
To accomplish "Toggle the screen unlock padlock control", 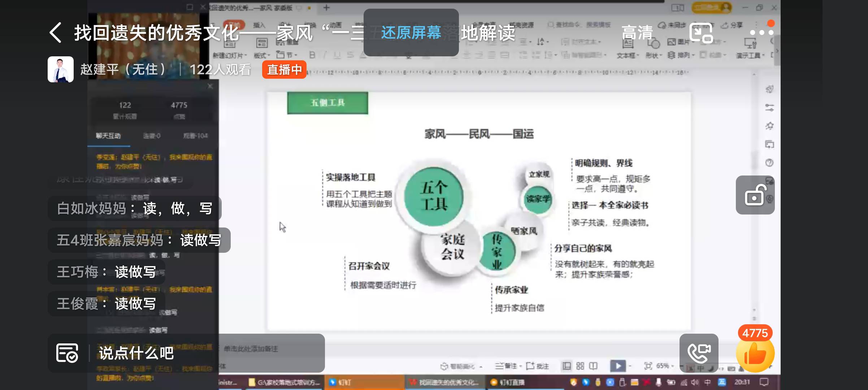I will pyautogui.click(x=755, y=195).
